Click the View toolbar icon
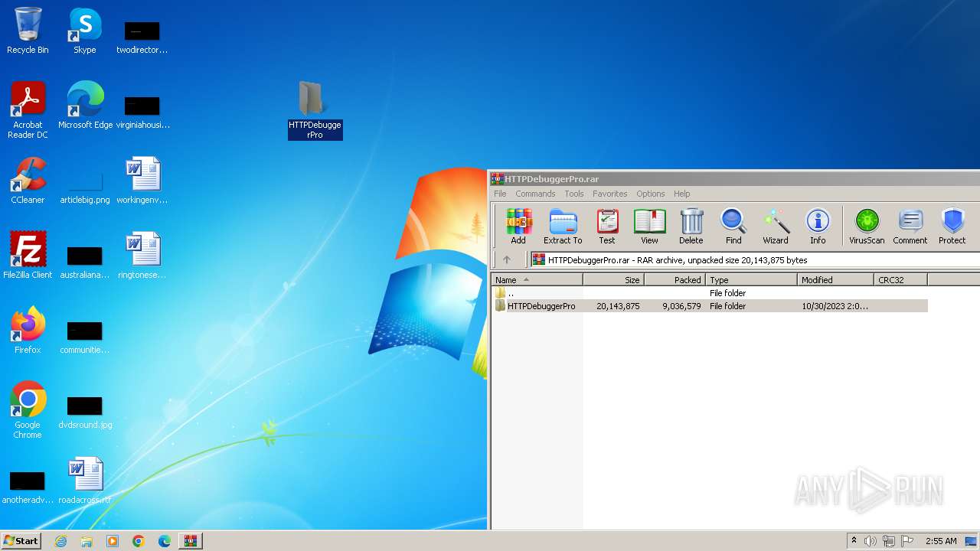 [649, 227]
